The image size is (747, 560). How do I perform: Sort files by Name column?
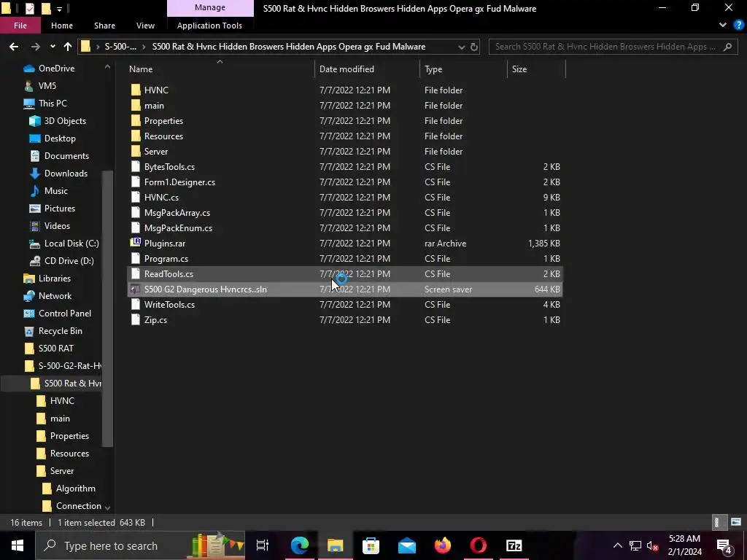click(x=141, y=69)
